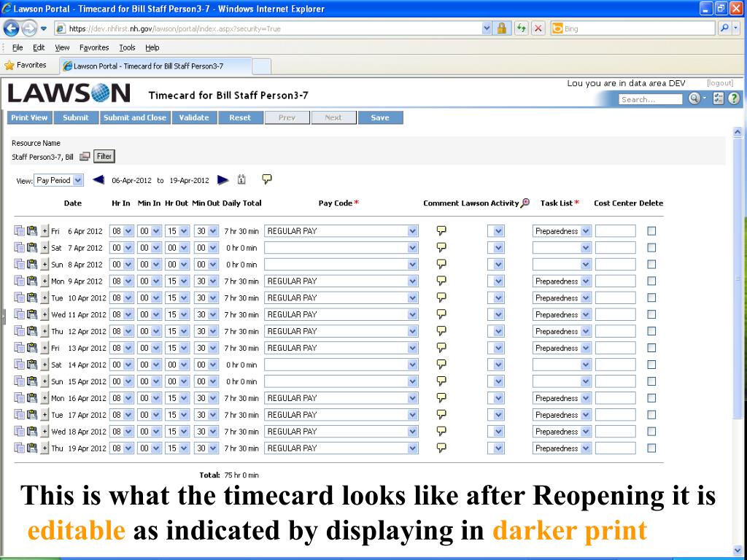Open the timecard comment bubble near dates
This screenshot has width=747, height=560.
(267, 179)
